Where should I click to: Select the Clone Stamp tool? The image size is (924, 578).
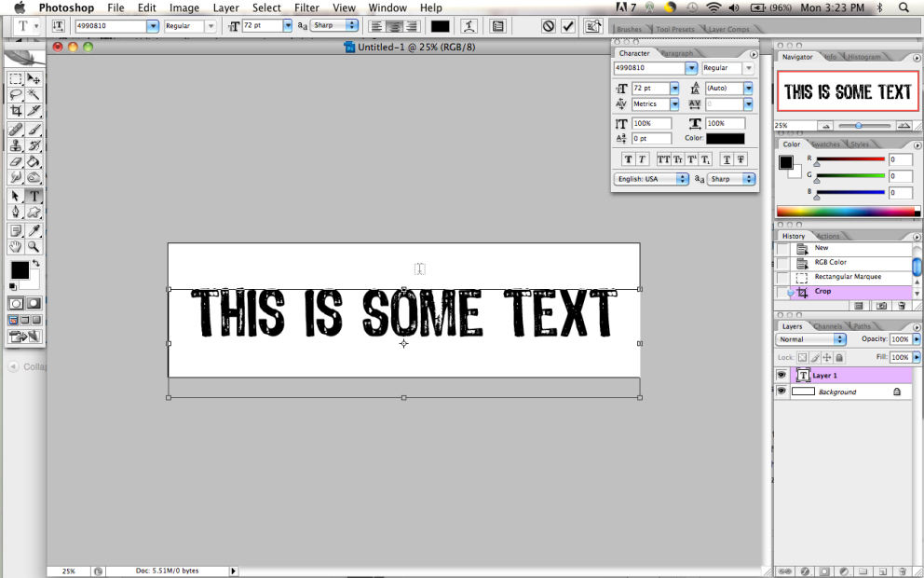tap(16, 145)
